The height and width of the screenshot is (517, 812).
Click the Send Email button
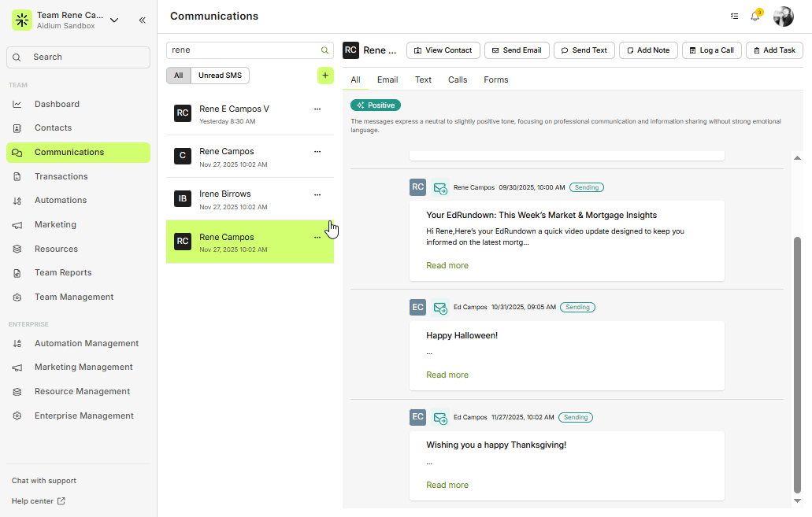[517, 50]
